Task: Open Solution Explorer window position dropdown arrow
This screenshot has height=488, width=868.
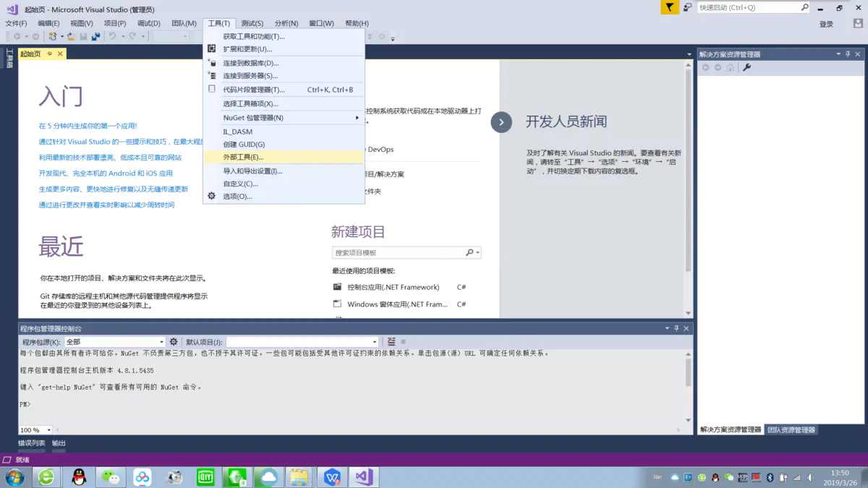Action: tap(838, 54)
